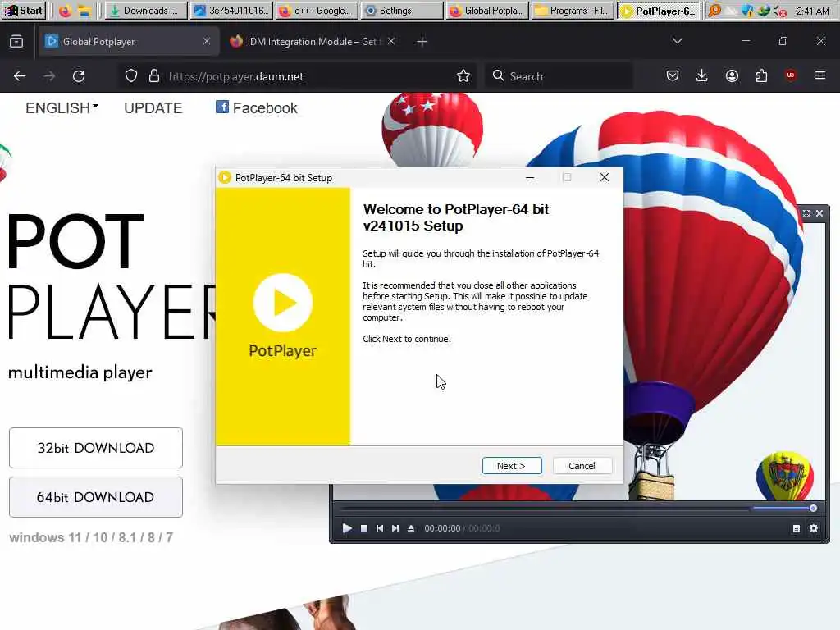Toggle fullscreen in player preview

pyautogui.click(x=806, y=213)
